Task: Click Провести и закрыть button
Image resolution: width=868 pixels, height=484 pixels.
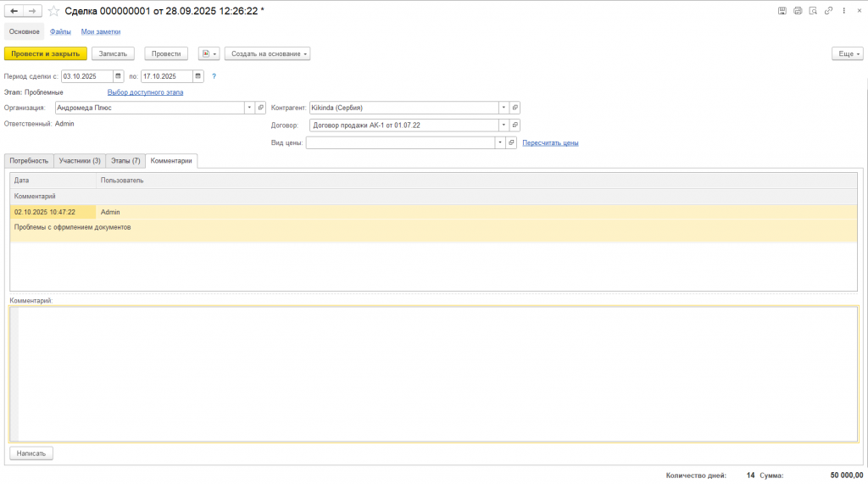Action: click(x=46, y=53)
